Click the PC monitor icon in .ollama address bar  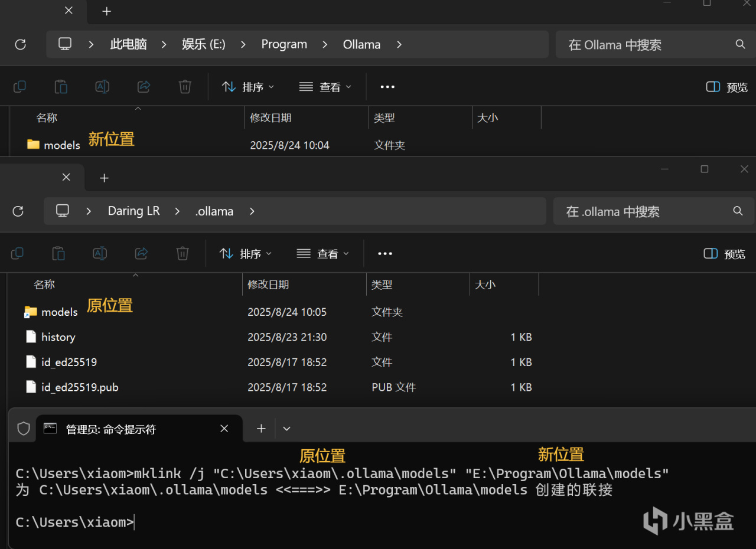[x=63, y=211]
